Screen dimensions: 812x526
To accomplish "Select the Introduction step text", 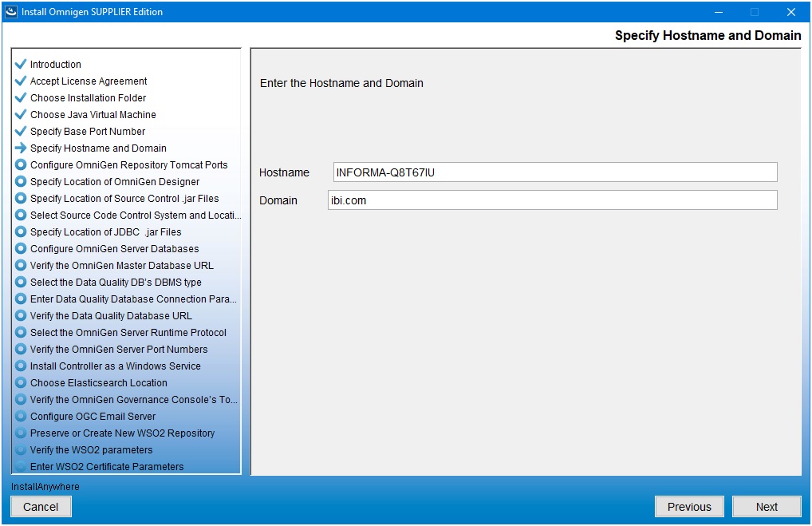I will coord(55,65).
